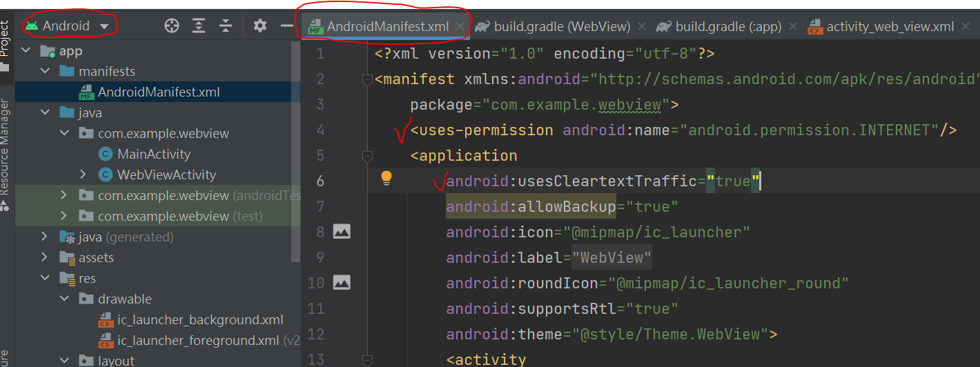Click the Android robot icon in view selector
This screenshot has height=367, width=980.
(32, 26)
